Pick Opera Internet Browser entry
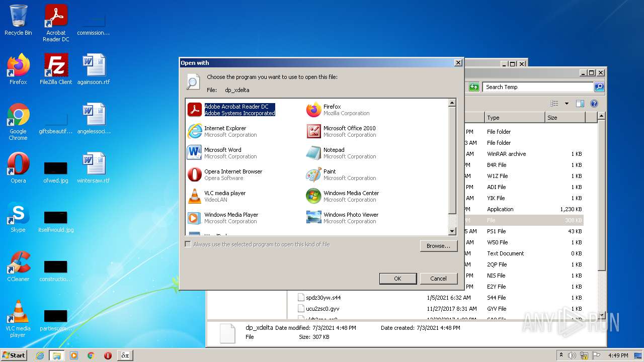This screenshot has height=362, width=644. click(225, 174)
